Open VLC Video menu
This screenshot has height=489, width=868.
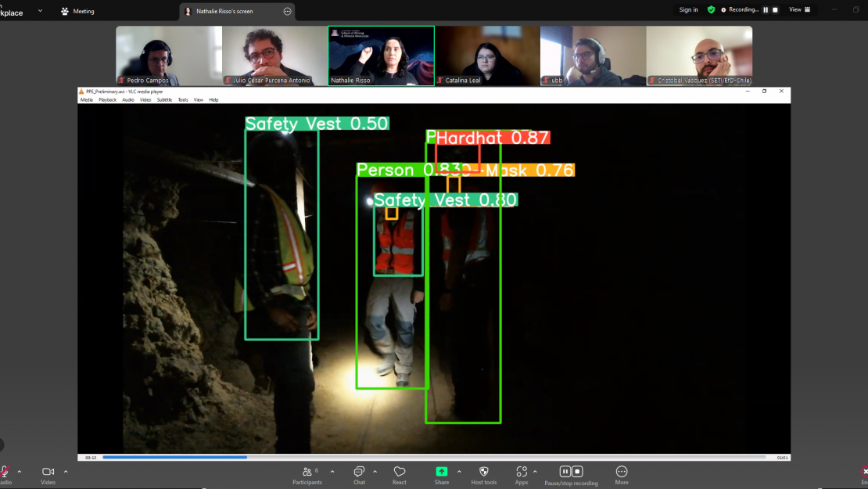click(x=145, y=100)
